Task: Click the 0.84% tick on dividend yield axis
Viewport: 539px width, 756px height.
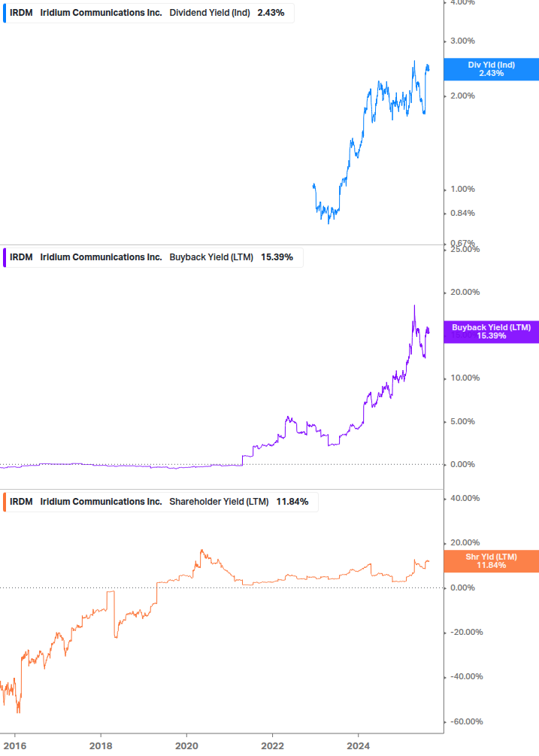Action: click(x=462, y=213)
